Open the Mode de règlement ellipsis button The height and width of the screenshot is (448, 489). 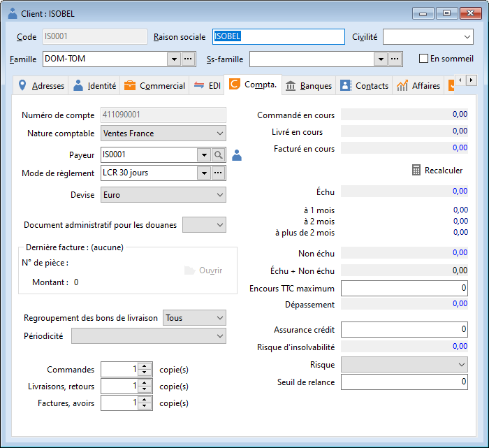point(218,173)
